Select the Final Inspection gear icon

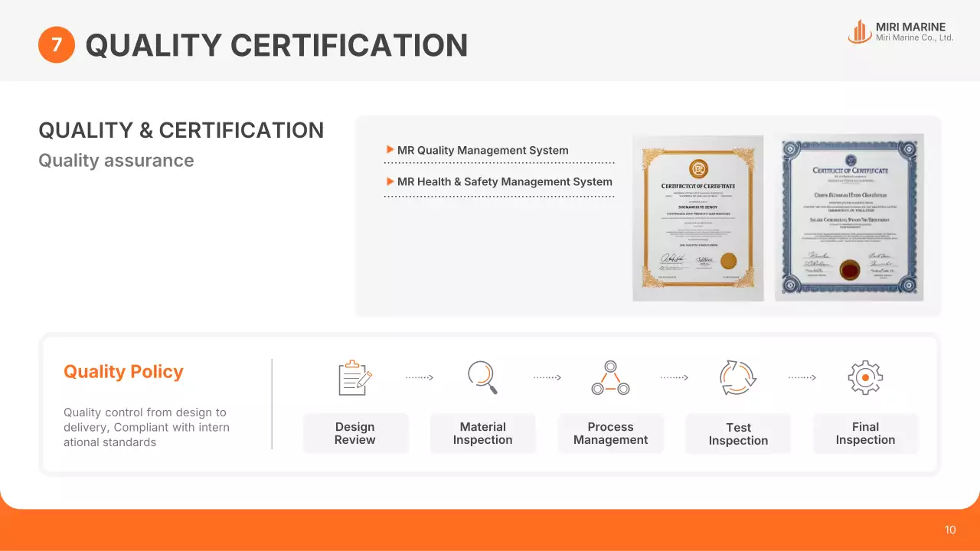pos(865,377)
